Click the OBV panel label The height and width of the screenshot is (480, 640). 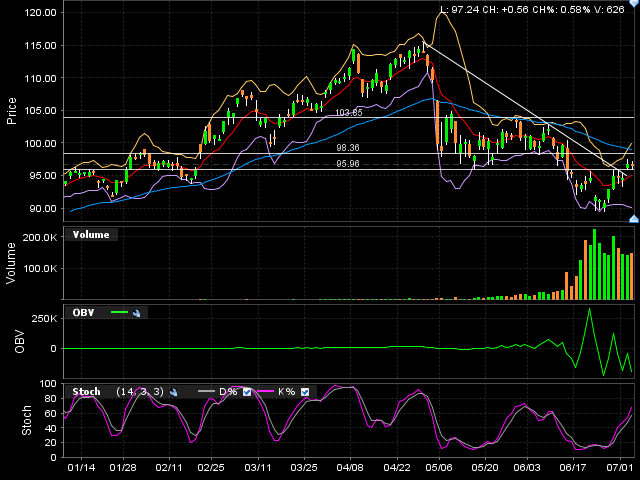click(x=82, y=312)
